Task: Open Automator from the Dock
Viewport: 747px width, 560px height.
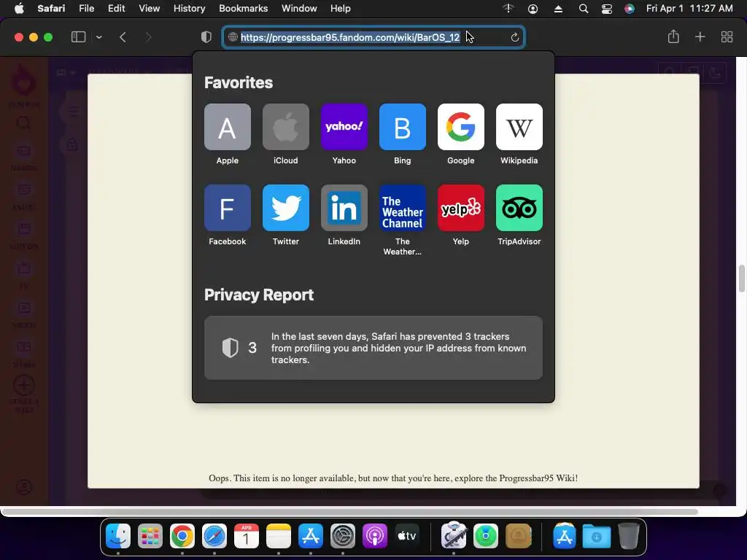Action: tap(454, 536)
